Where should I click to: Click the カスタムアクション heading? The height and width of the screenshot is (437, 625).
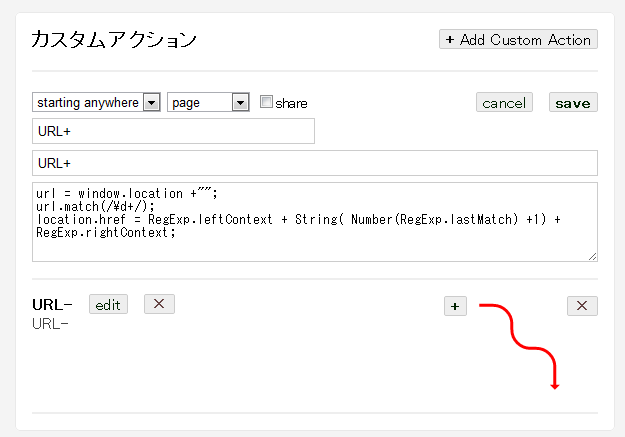114,40
